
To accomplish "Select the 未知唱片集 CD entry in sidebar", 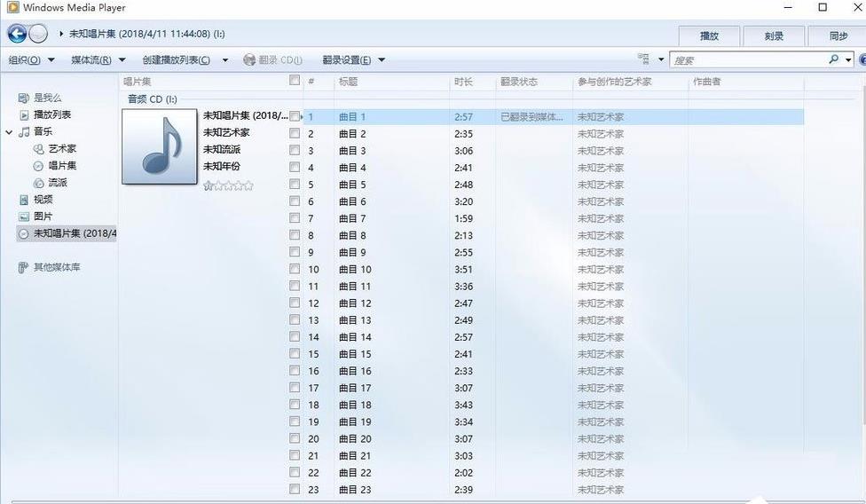I will click(x=67, y=233).
